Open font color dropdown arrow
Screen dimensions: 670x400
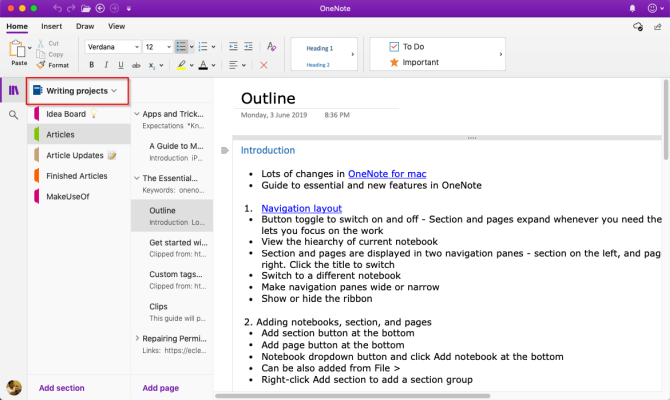(213, 65)
